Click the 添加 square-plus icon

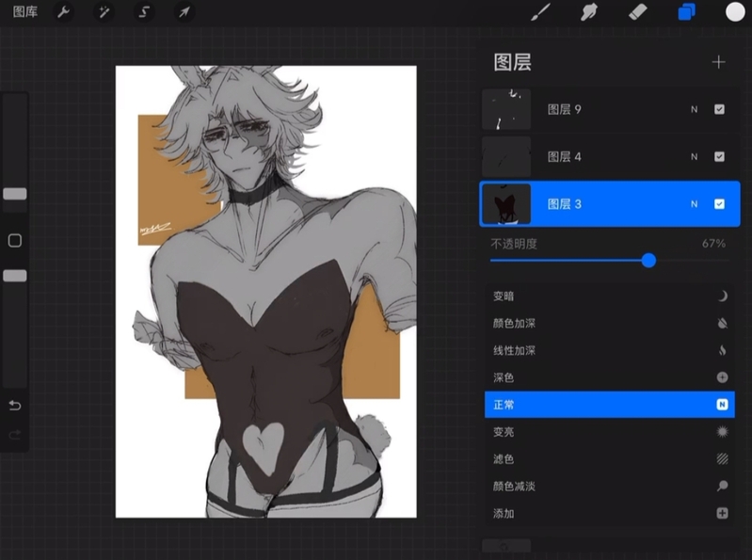tap(722, 514)
